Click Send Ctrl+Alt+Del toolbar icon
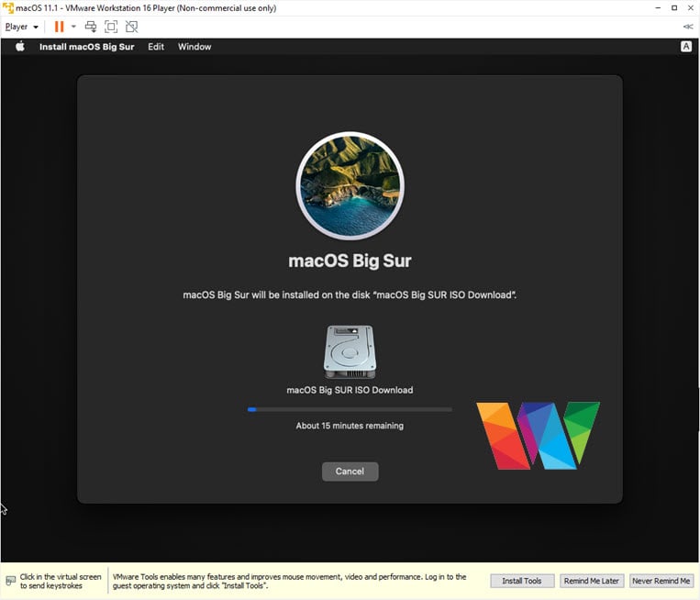This screenshot has height=600, width=700. 91,27
